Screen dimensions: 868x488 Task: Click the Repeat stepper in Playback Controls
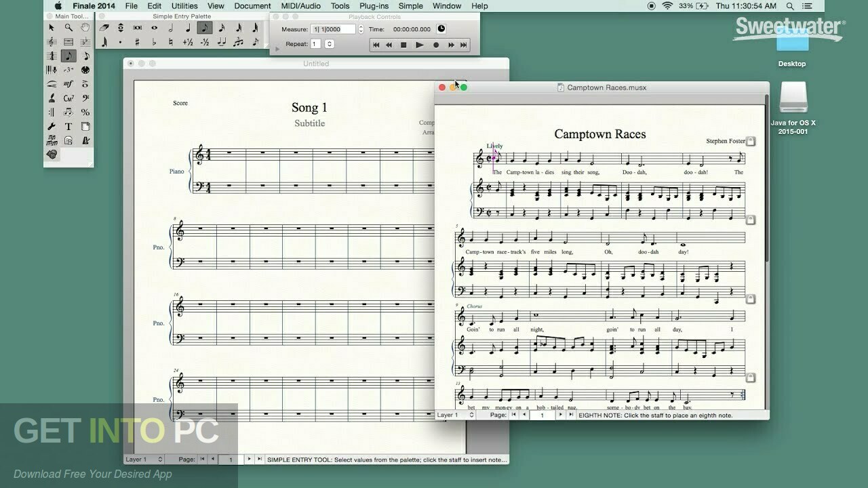tap(329, 44)
